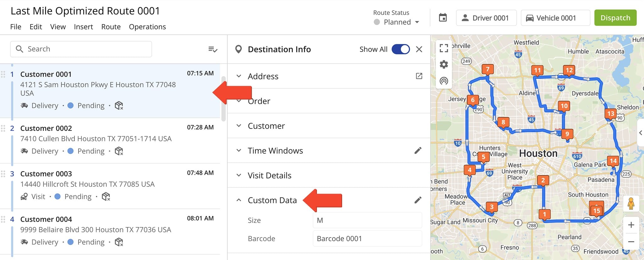
Task: Click map stop marker 7
Action: pos(488,69)
